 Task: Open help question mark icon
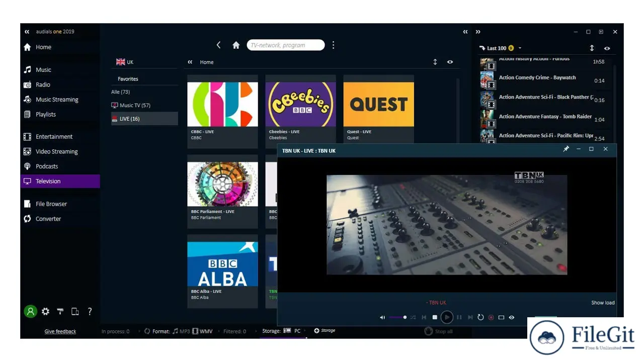click(90, 311)
